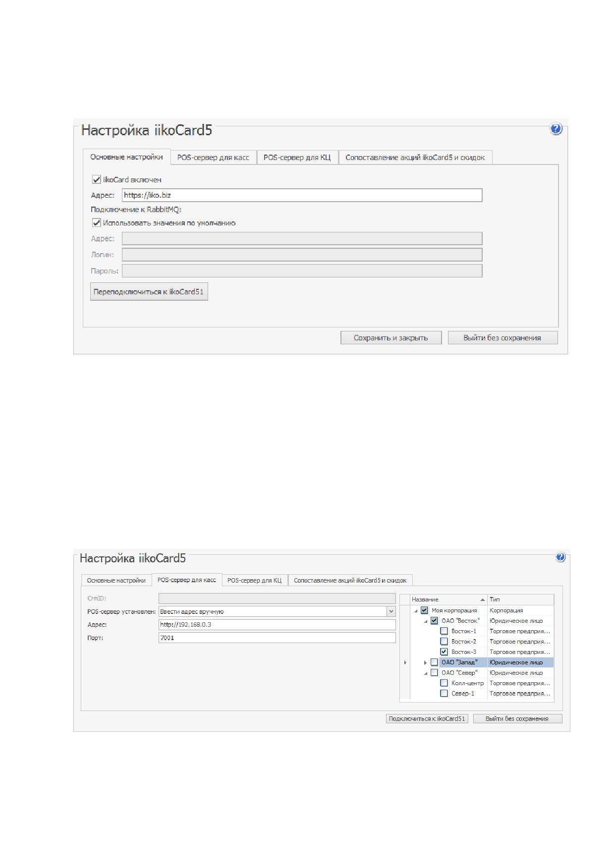The image size is (614, 868).
Task: Select 'POS-сервер для касс' tab in lower dialog
Action: [186, 580]
